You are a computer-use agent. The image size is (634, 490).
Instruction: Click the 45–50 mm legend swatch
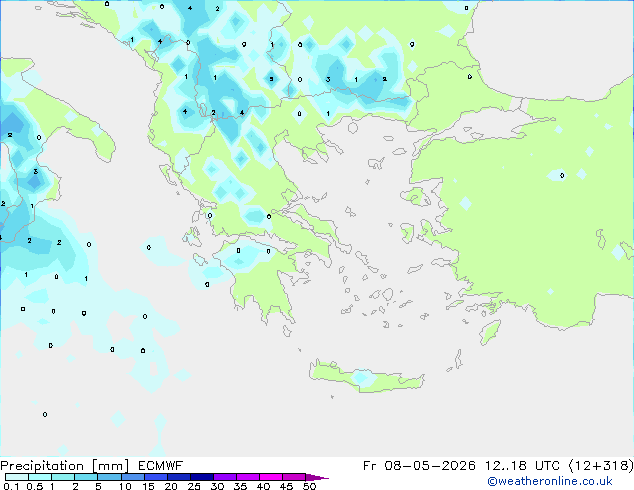click(294, 477)
